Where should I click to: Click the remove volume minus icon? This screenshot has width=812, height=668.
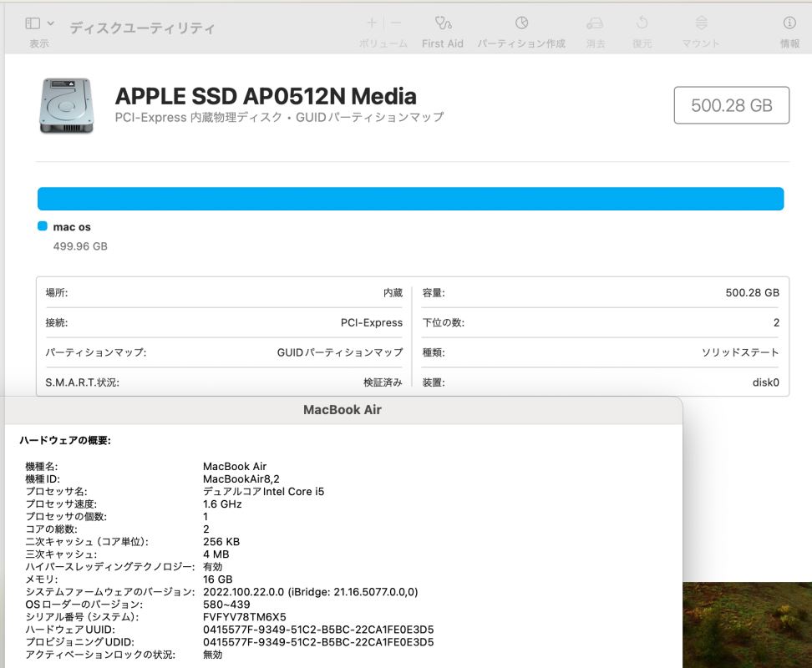coord(396,23)
